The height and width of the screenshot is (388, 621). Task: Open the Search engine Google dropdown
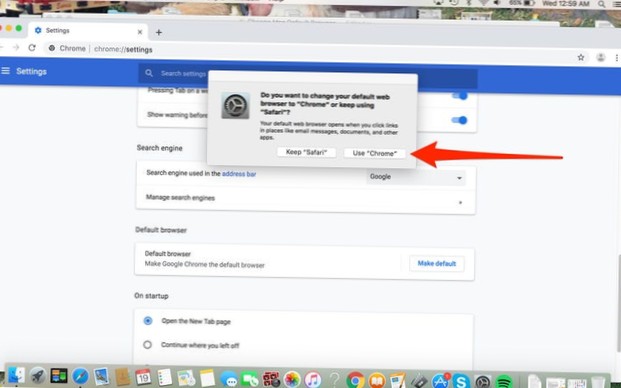tap(416, 177)
